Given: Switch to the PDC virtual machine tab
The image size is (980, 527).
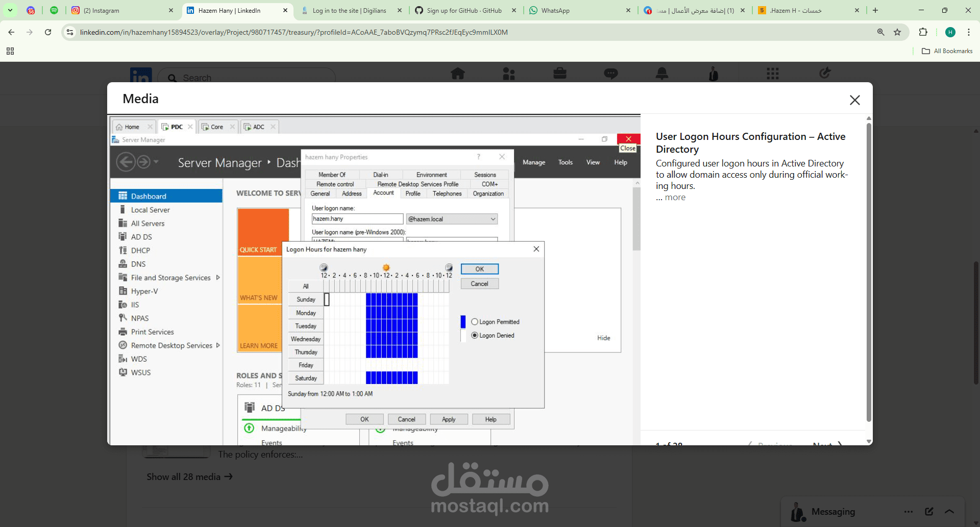Looking at the screenshot, I should click(x=177, y=127).
